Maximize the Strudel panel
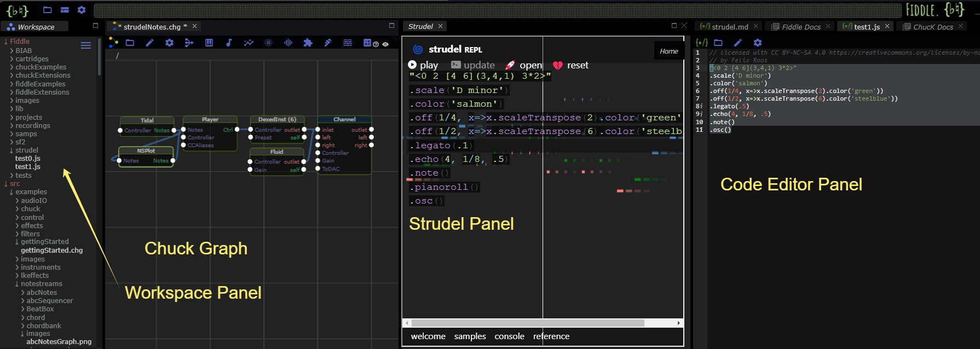Image resolution: width=980 pixels, height=349 pixels. [x=674, y=25]
